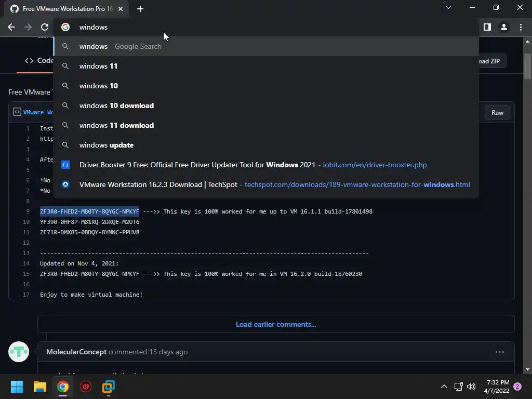The height and width of the screenshot is (399, 532).
Task: Click the Google icon in the address bar
Action: 65,27
